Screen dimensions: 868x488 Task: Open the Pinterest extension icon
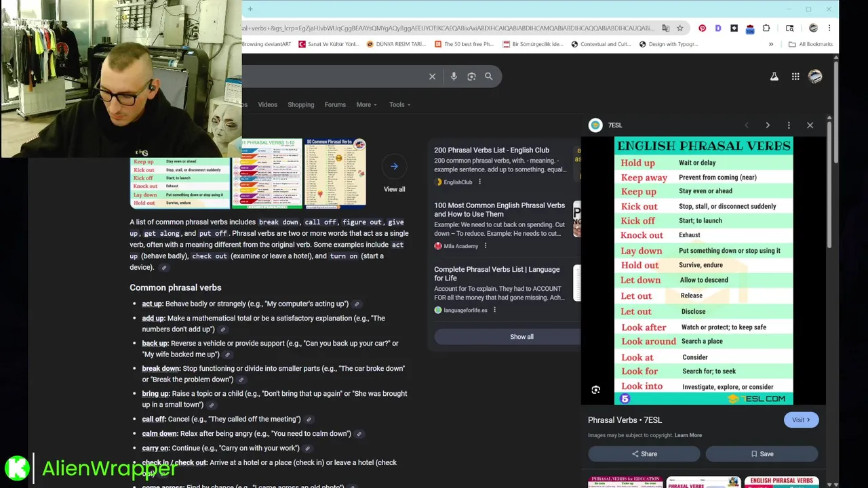coord(702,28)
